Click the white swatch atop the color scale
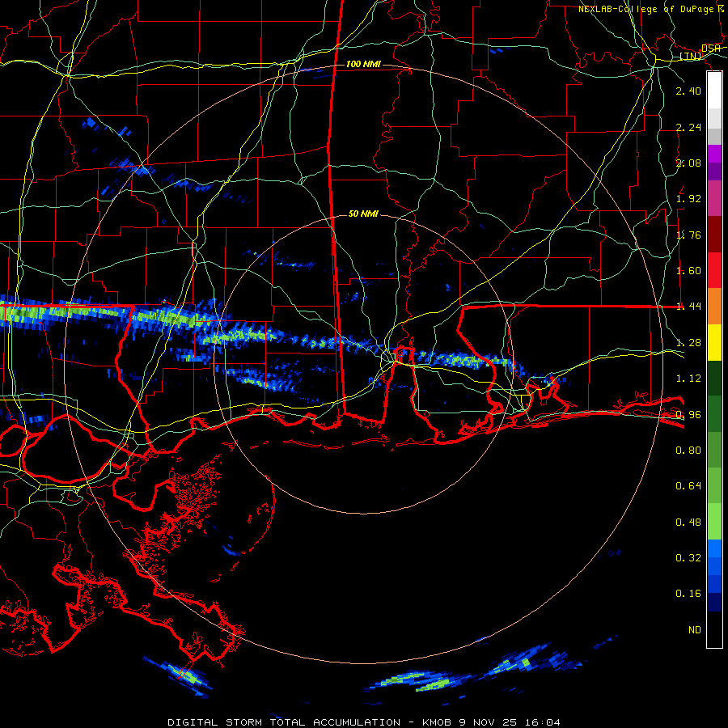This screenshot has height=728, width=728. click(714, 90)
